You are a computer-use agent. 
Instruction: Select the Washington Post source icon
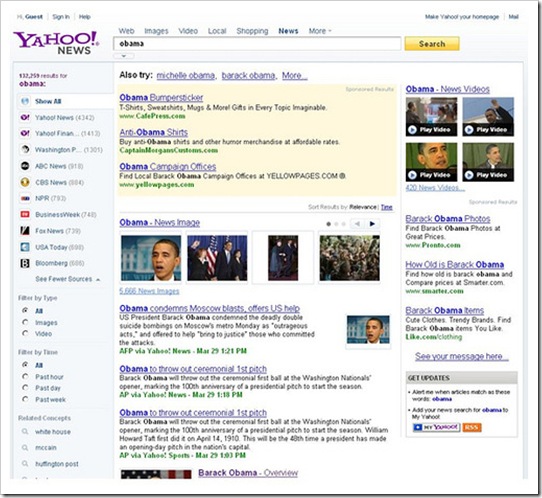[x=25, y=150]
